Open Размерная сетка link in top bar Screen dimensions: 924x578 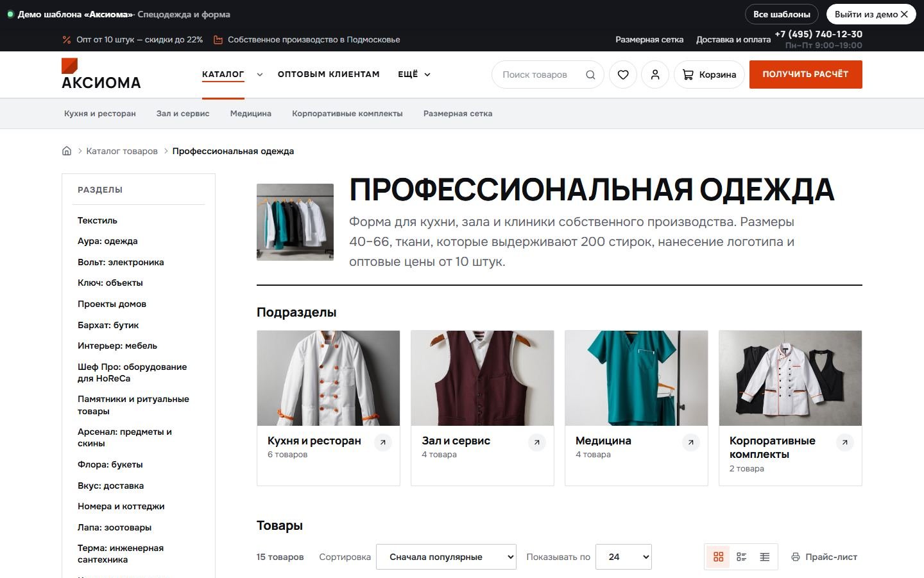(649, 40)
